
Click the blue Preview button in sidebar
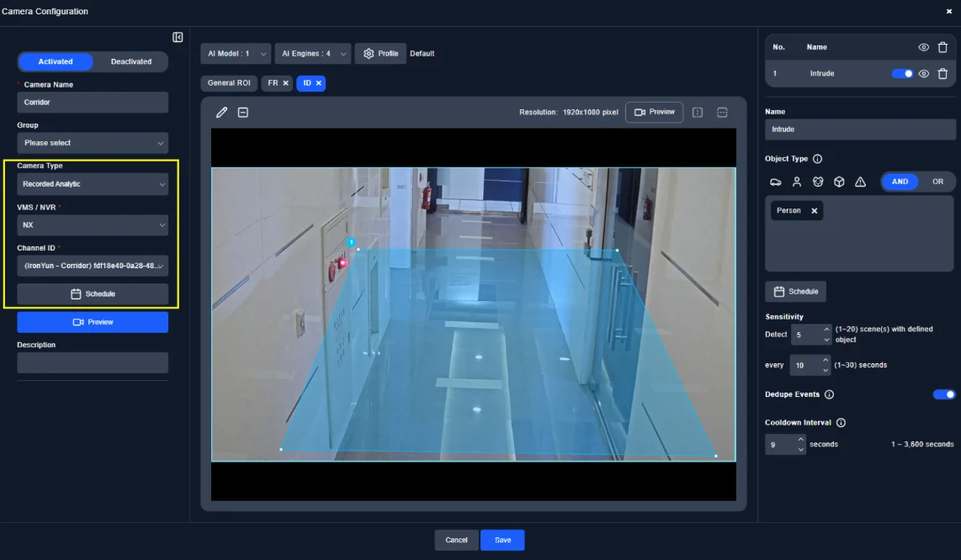coord(93,322)
